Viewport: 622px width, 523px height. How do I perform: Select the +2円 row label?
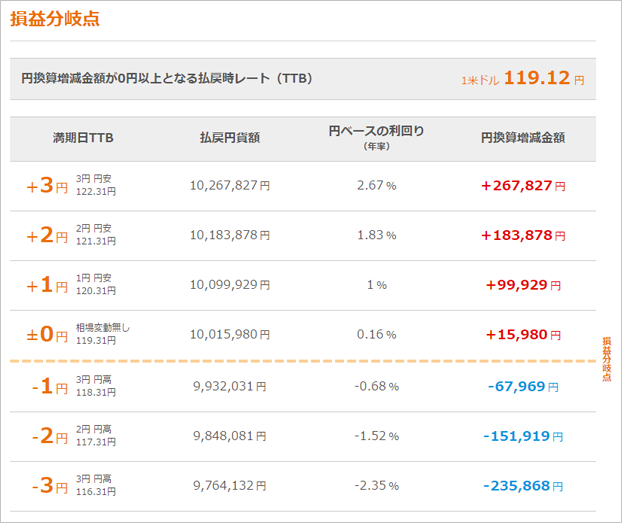47,235
